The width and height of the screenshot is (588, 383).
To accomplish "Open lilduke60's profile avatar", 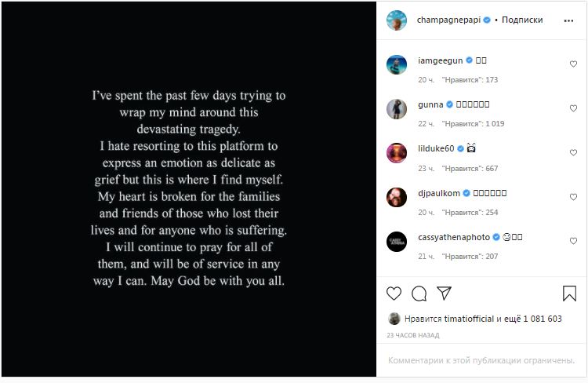I will click(x=397, y=153).
